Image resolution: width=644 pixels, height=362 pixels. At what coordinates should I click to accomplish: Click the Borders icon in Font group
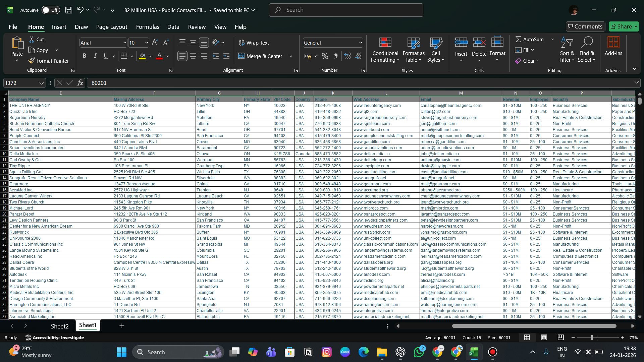[124, 56]
